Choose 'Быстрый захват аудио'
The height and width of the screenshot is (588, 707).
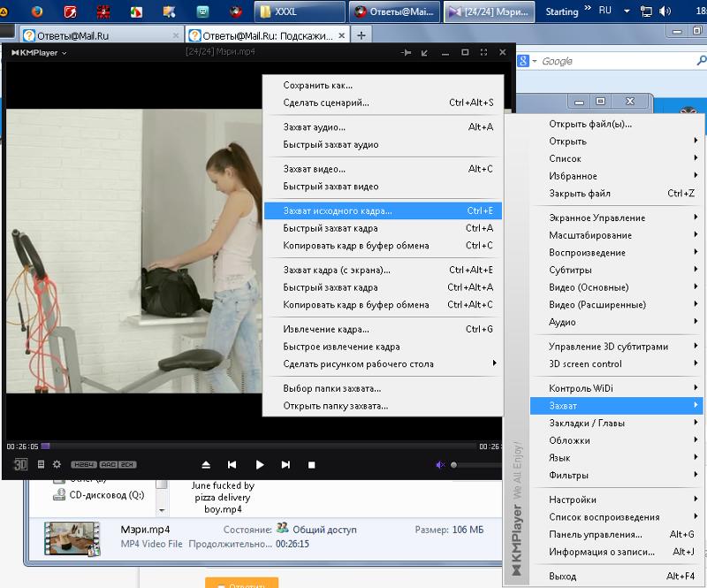(x=383, y=145)
